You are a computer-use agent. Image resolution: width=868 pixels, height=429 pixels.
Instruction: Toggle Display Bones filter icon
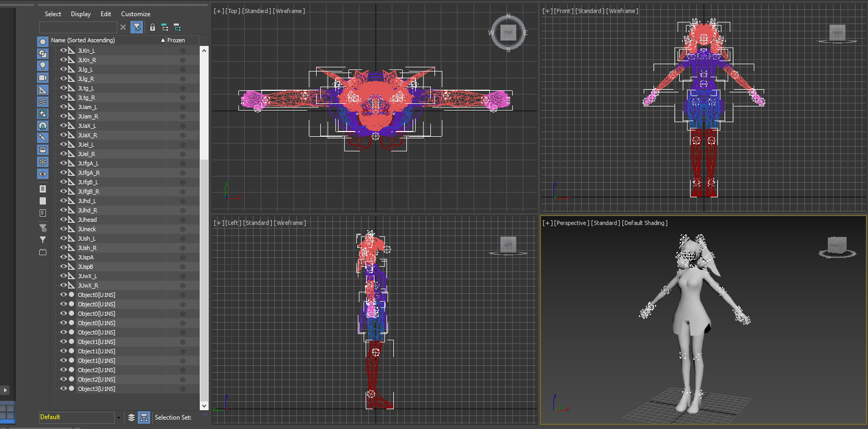click(x=43, y=138)
